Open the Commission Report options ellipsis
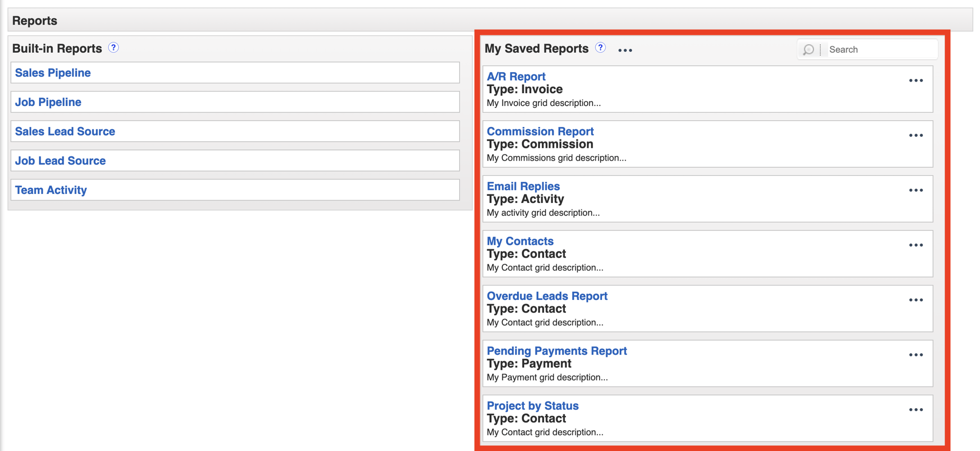 [x=915, y=135]
